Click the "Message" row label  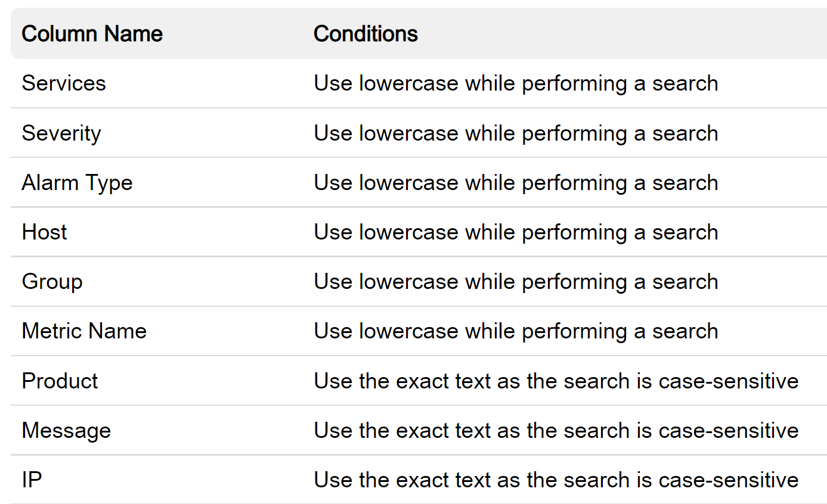tap(66, 430)
